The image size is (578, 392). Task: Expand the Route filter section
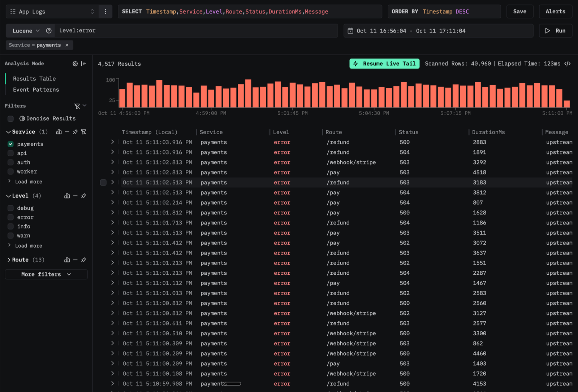(x=9, y=260)
